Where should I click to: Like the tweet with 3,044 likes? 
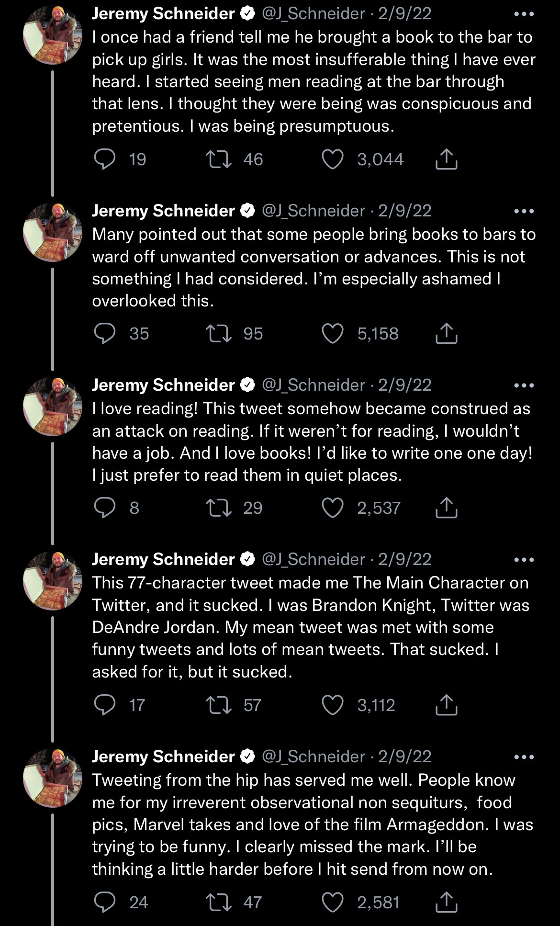tap(332, 159)
